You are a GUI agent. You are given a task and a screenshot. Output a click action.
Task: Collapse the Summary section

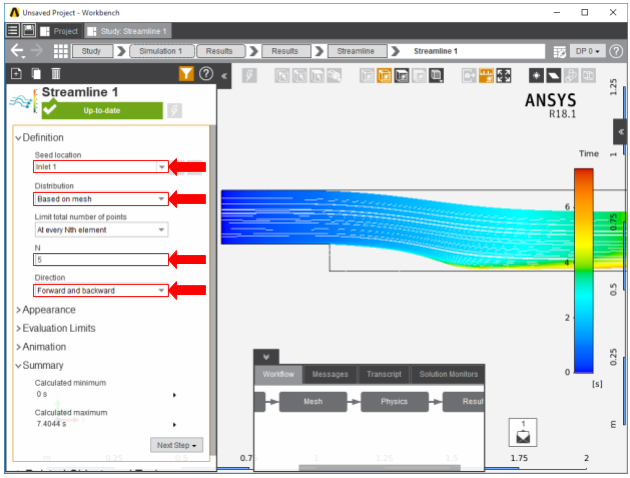(x=18, y=366)
